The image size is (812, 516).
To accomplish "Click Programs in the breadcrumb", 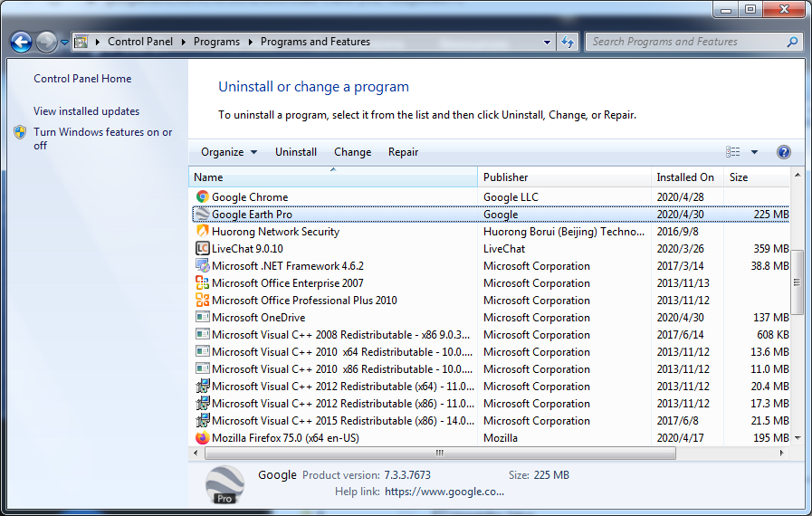I will [216, 42].
